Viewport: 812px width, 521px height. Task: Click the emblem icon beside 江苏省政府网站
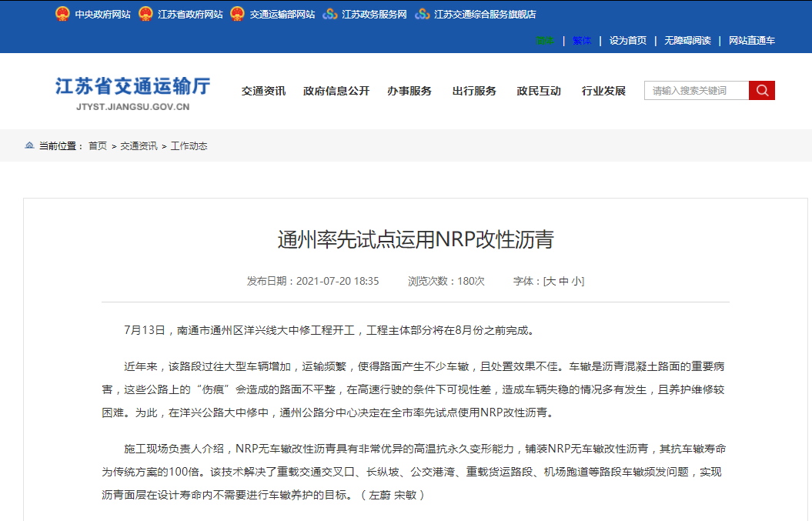tap(145, 14)
